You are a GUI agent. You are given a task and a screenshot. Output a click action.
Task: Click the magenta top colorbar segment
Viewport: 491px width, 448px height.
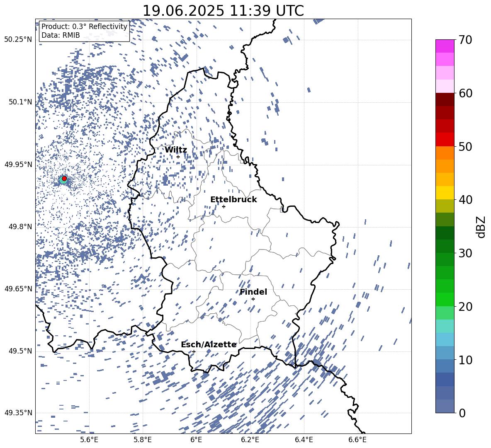(445, 46)
